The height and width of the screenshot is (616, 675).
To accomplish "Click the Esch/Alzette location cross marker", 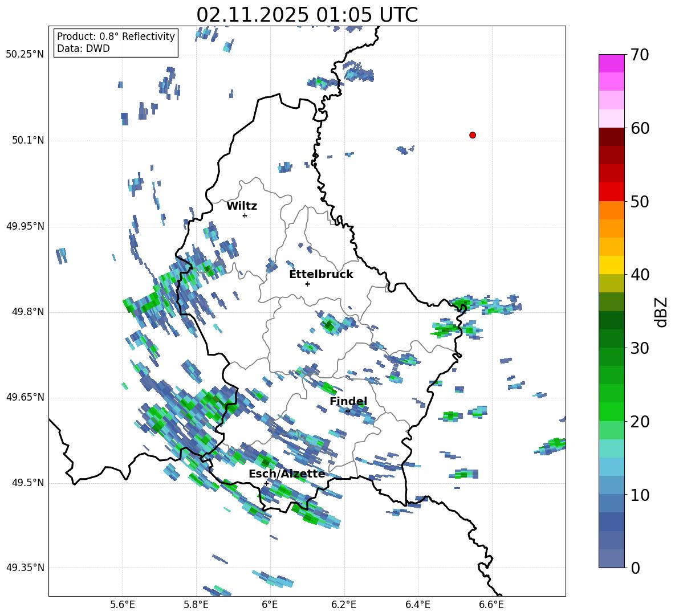I will (x=266, y=483).
